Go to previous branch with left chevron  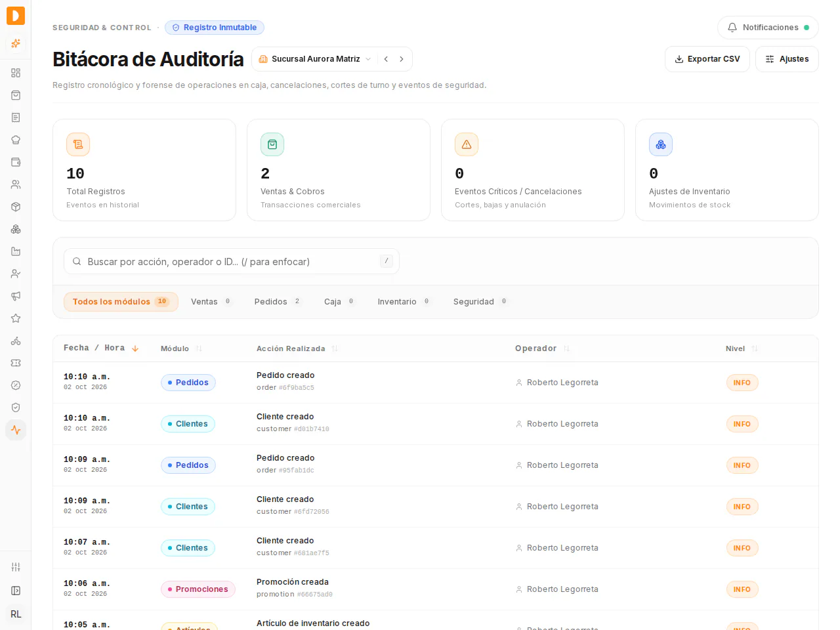point(386,59)
